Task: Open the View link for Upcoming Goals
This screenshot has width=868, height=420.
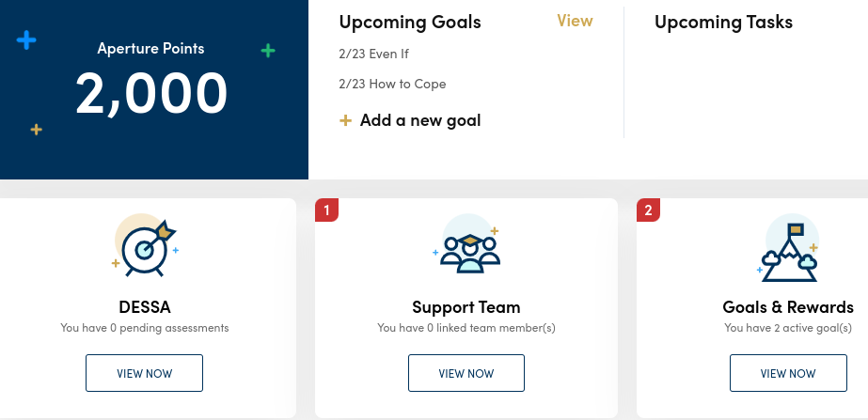Action: (575, 21)
